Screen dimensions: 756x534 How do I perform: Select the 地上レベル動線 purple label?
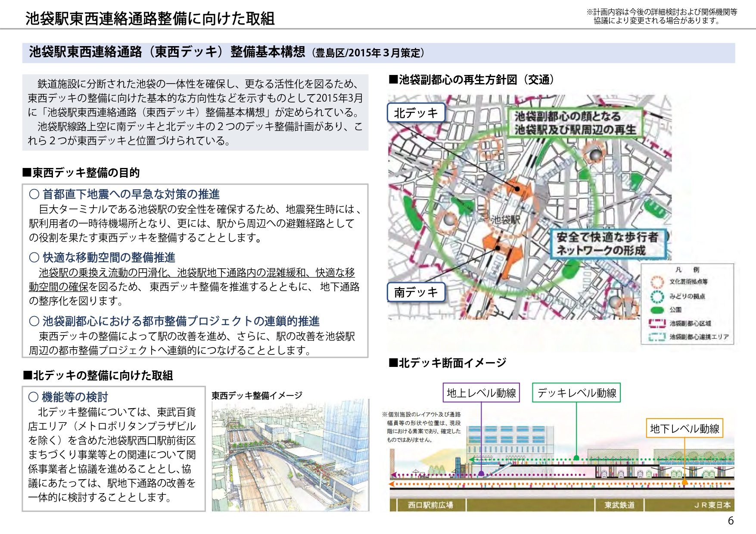click(481, 393)
